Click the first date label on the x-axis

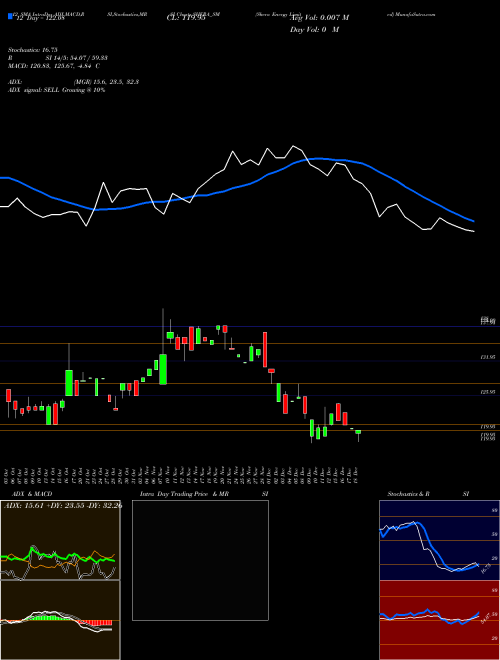click(7, 474)
